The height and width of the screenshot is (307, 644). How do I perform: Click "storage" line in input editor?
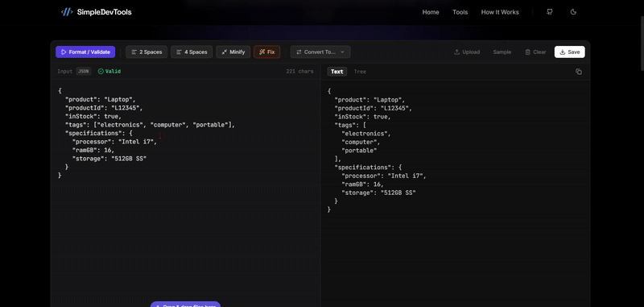(109, 158)
